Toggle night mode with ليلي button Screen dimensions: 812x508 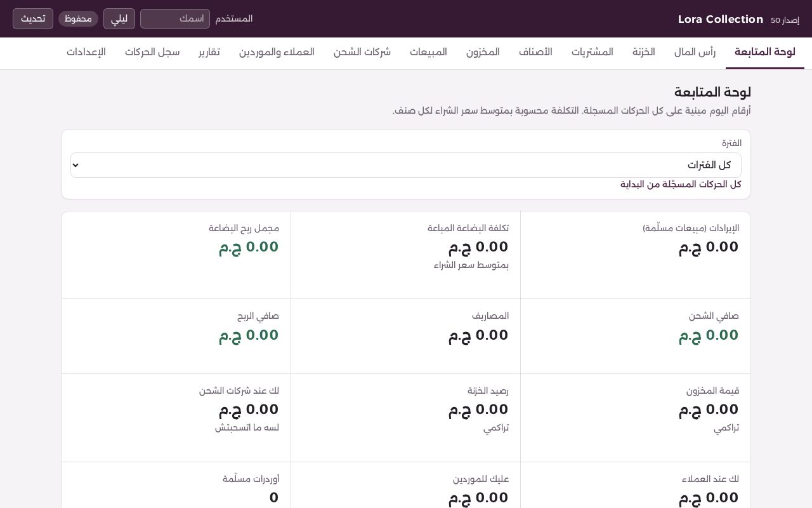tap(119, 18)
